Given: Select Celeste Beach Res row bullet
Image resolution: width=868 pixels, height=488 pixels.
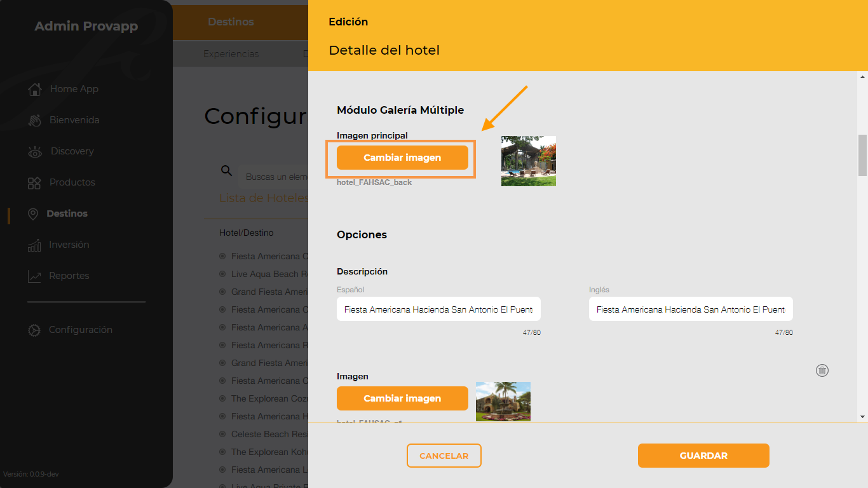Looking at the screenshot, I should pos(222,434).
